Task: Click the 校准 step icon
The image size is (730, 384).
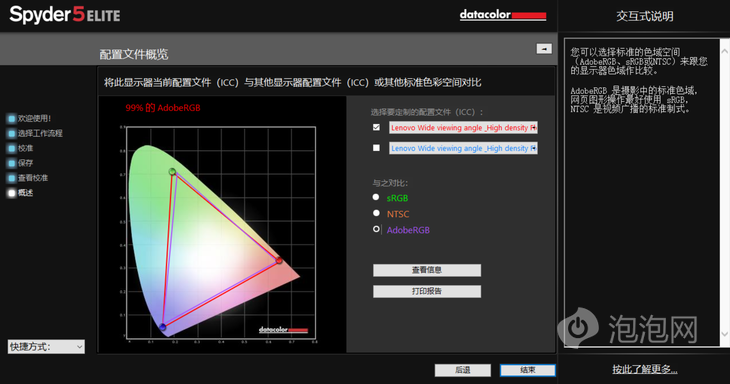Action: point(12,148)
